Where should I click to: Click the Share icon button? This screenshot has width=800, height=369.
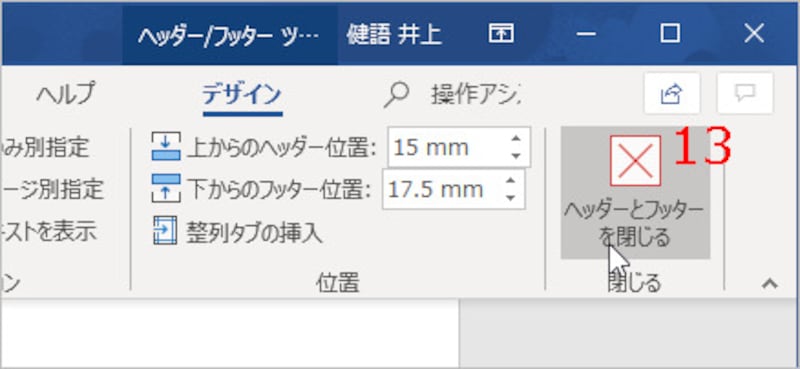point(671,94)
